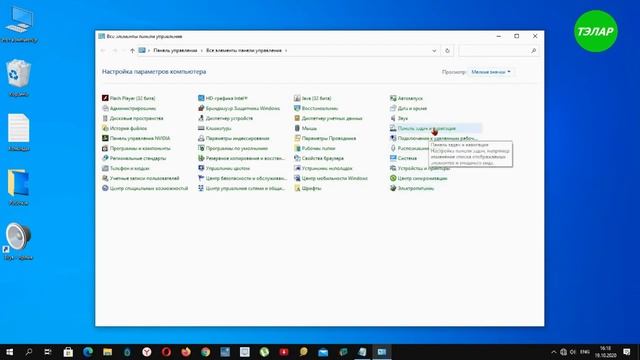
Task: Open Дисковые пространства item
Action: click(133, 118)
